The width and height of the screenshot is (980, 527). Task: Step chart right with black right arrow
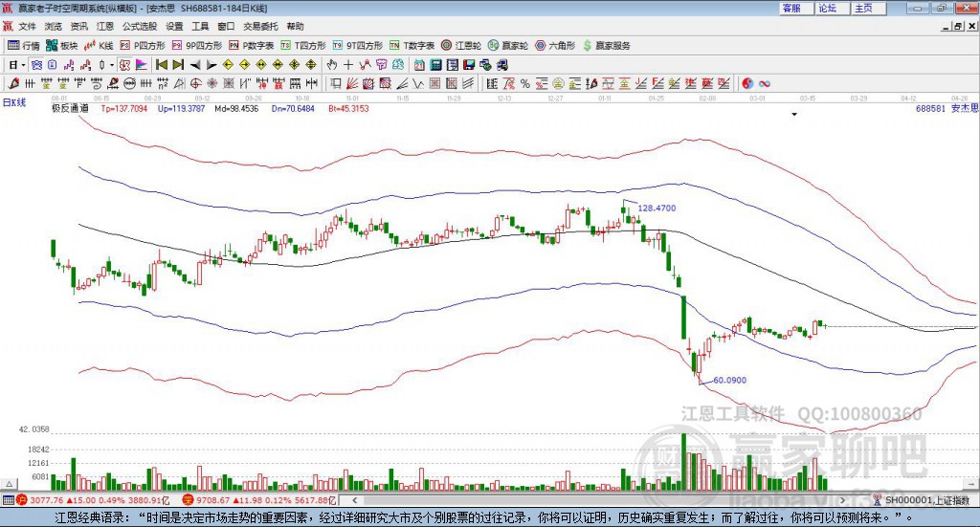point(212,64)
